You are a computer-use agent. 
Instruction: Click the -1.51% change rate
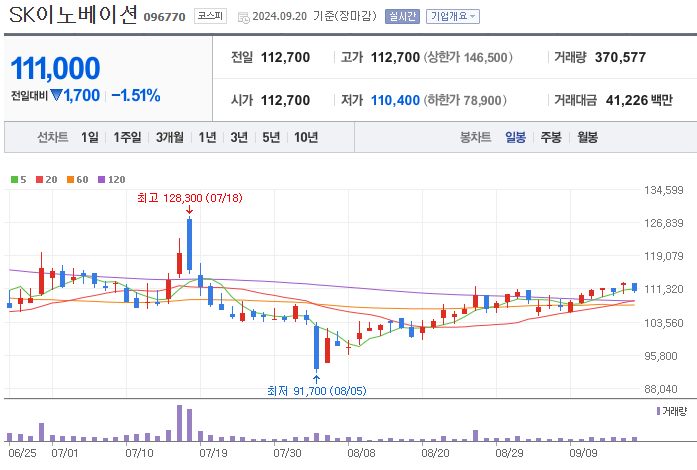[x=136, y=96]
